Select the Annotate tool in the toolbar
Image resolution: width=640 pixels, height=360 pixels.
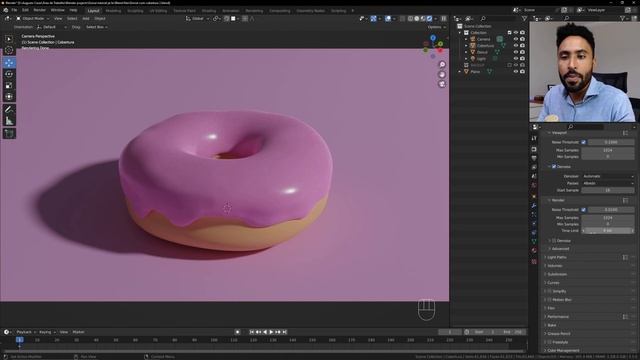pyautogui.click(x=9, y=109)
